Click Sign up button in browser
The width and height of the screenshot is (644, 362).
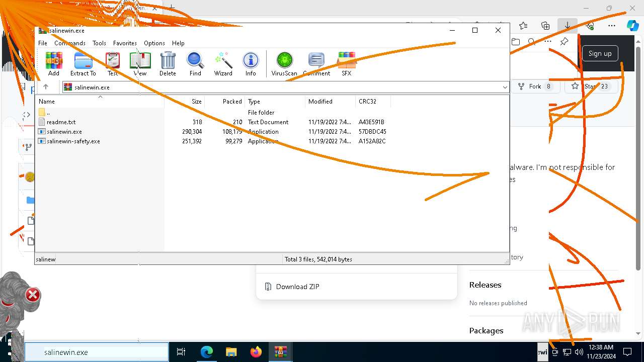pos(600,53)
